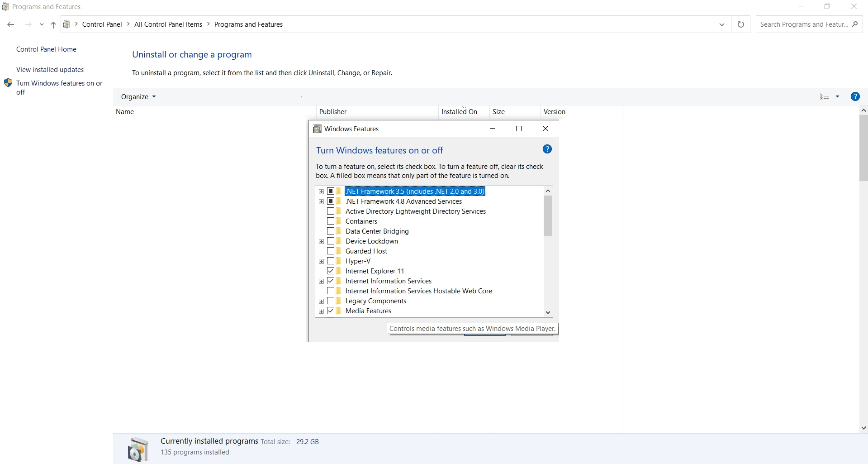Go up one level with the Up arrow

tap(53, 24)
